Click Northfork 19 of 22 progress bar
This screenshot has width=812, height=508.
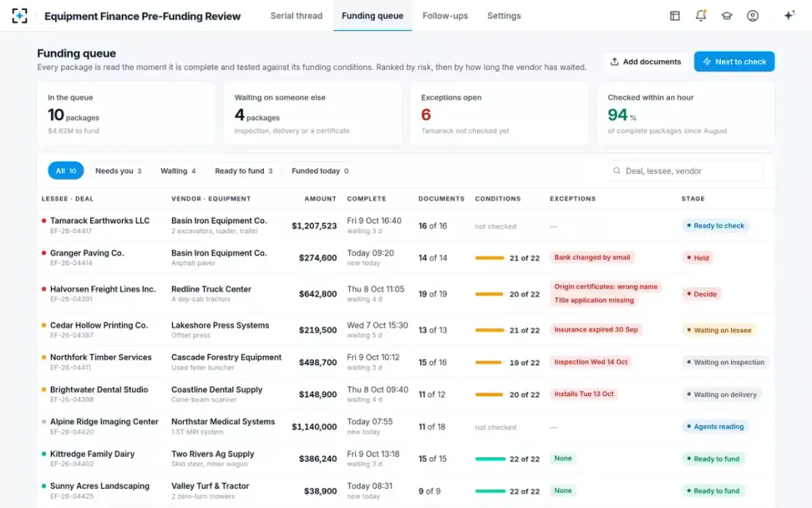[490, 362]
